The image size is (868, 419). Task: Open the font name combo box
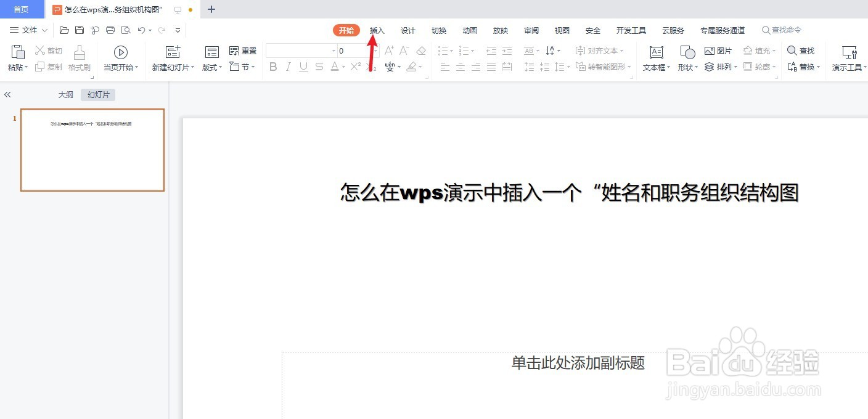302,51
